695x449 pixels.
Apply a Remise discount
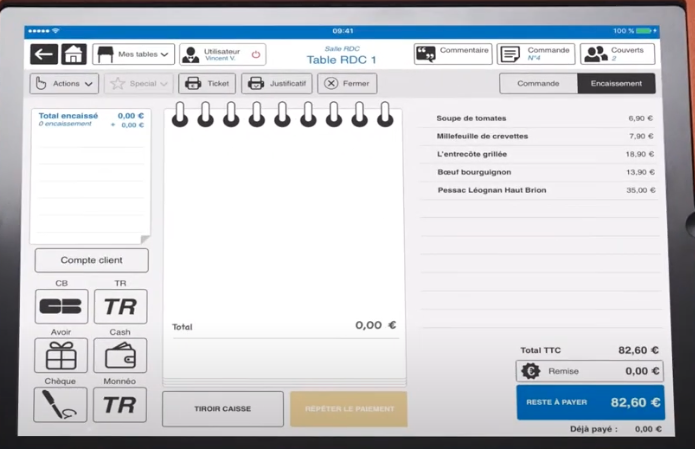click(x=589, y=371)
